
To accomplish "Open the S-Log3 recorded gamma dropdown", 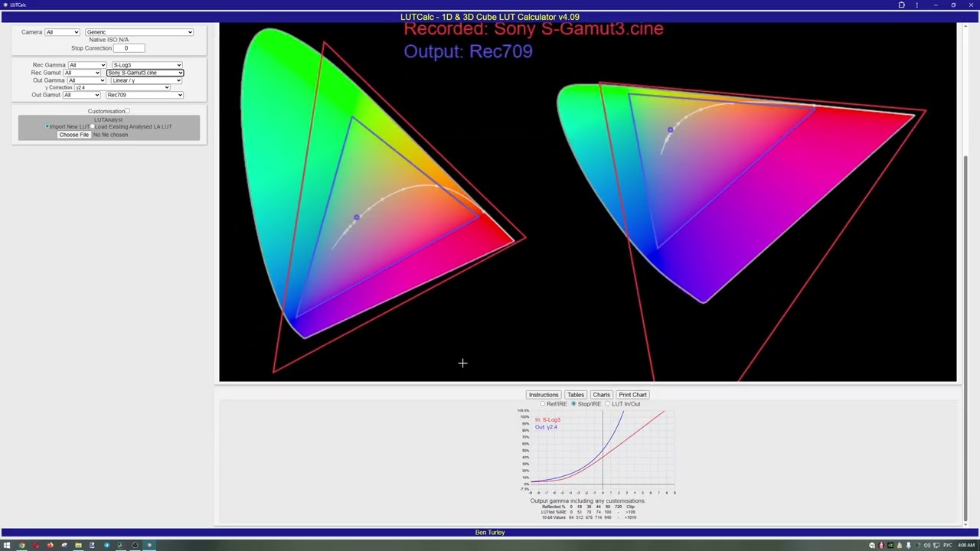I will 147,65.
